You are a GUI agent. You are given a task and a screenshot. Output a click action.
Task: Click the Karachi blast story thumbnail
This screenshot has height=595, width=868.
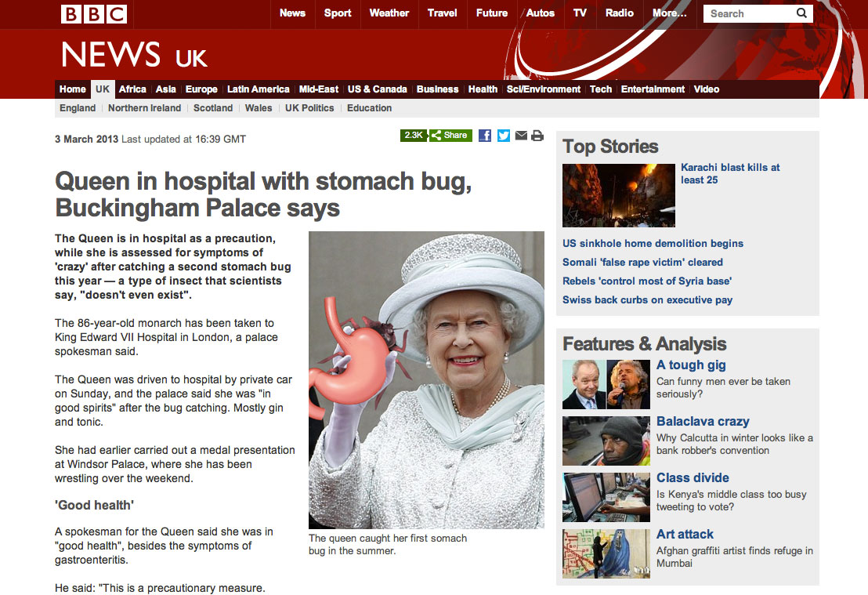click(619, 195)
